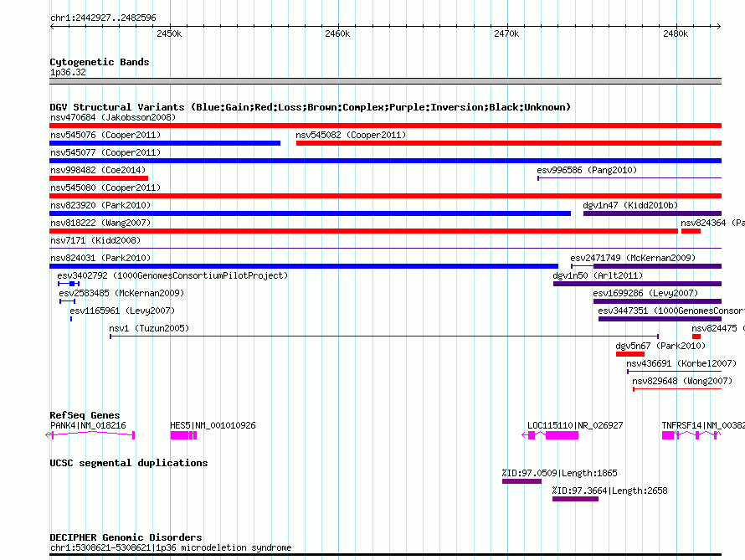This screenshot has height=560, width=745.
Task: Open nsv7171 (Kidd2008) variant label
Action: point(95,240)
